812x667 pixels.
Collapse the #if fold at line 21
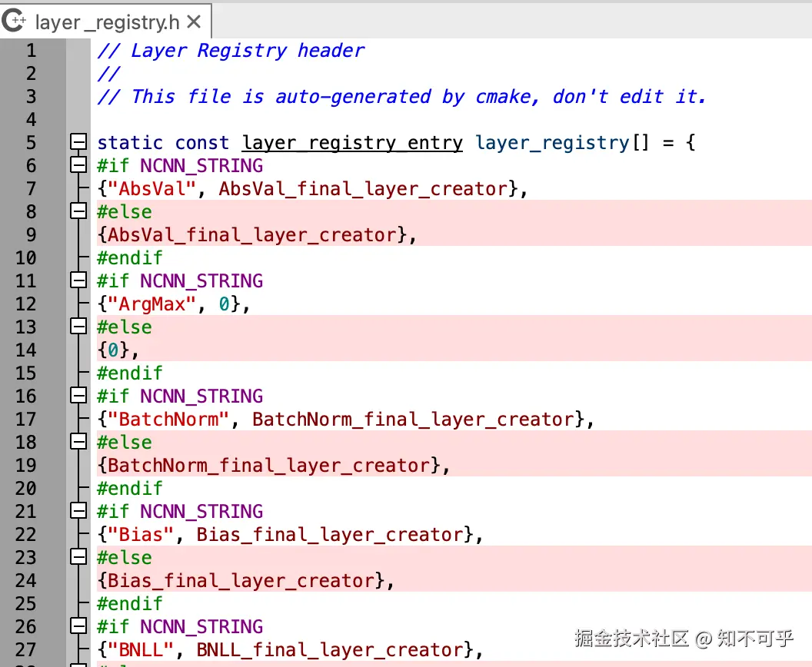point(78,511)
